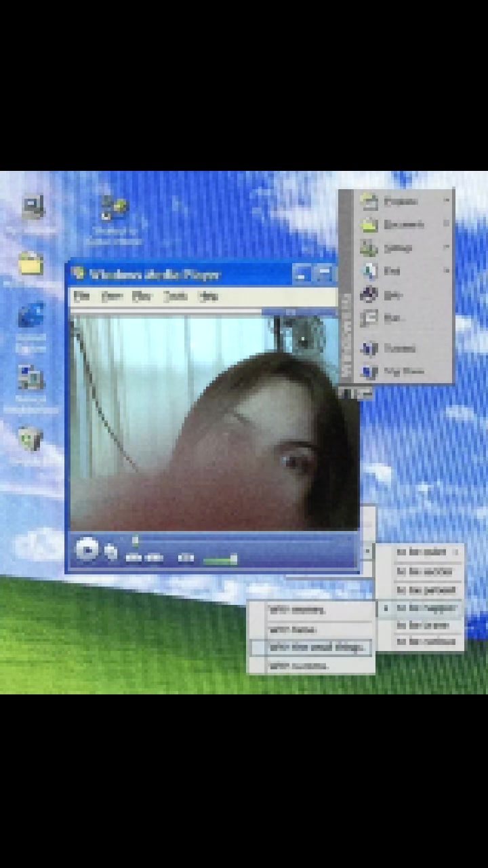
Task: Click the Programs icon in Start menu
Action: click(x=369, y=201)
